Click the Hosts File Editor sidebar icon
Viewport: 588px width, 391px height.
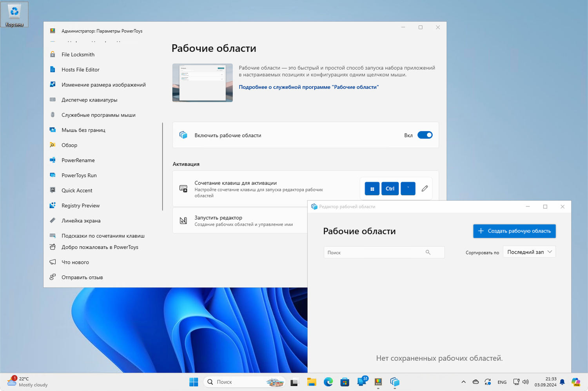click(53, 69)
